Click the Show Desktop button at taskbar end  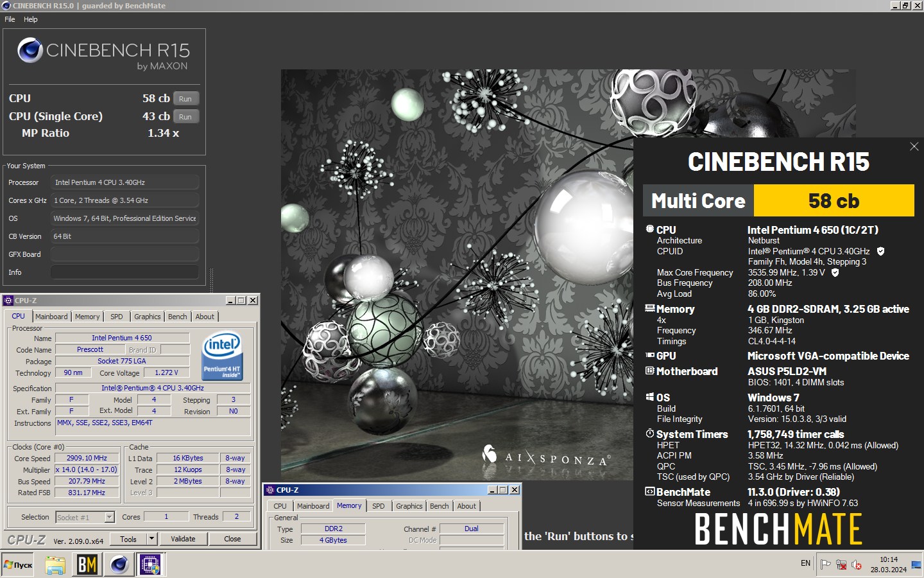pyautogui.click(x=916, y=565)
